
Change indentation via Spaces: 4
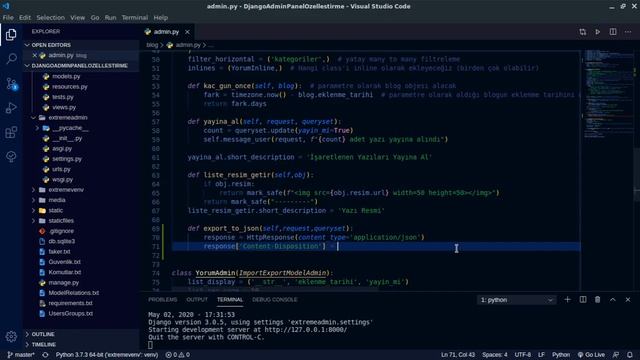[x=495, y=355]
